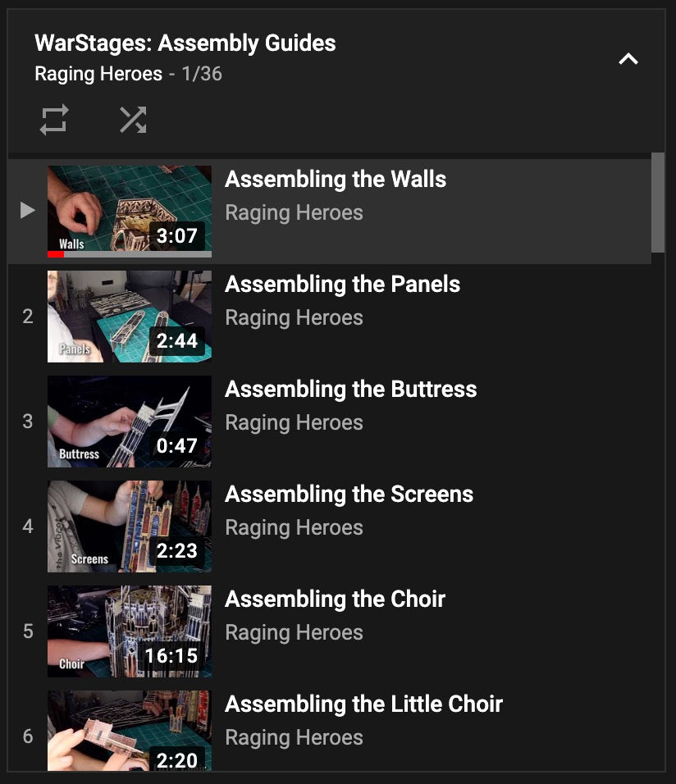Play video titled Assembling the Panels
The image size is (676, 784).
pyautogui.click(x=342, y=285)
